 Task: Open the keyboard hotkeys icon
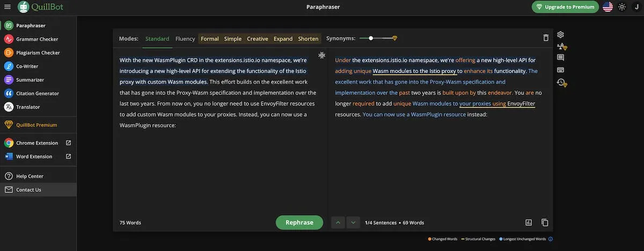560,69
